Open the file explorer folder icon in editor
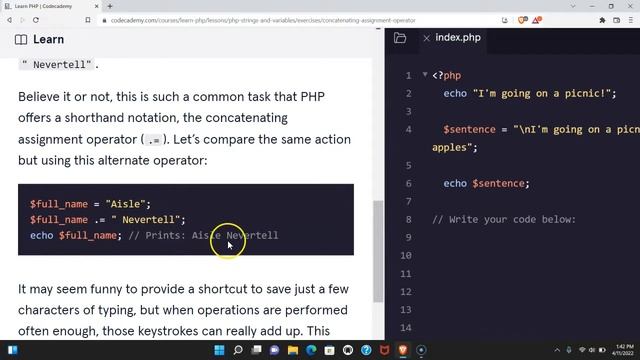640x360 pixels. [x=400, y=38]
